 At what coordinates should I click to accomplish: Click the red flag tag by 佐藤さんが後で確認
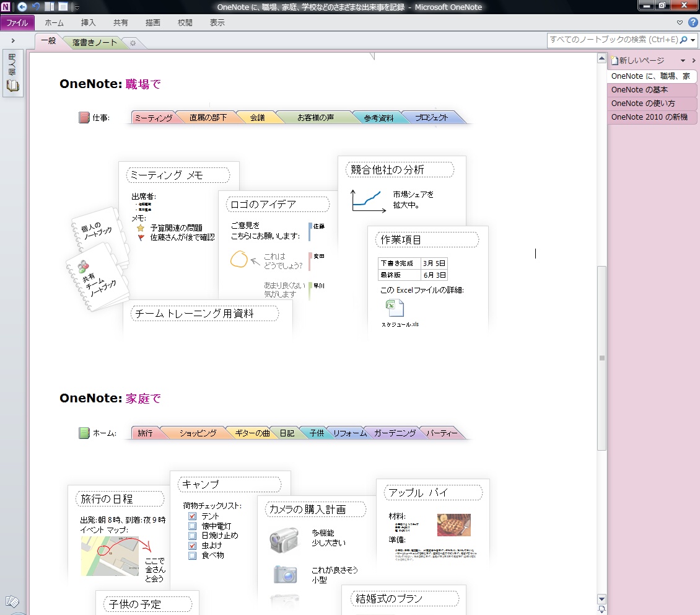141,237
